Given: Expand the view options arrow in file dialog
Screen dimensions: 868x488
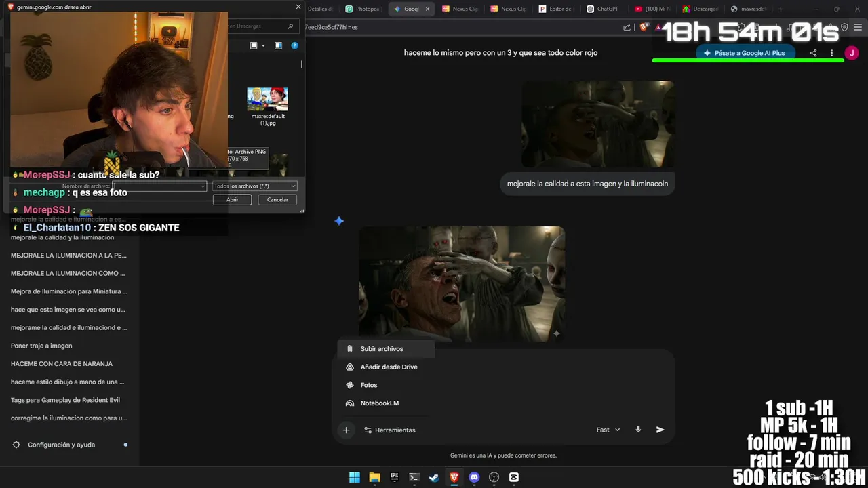Looking at the screenshot, I should pyautogui.click(x=263, y=45).
